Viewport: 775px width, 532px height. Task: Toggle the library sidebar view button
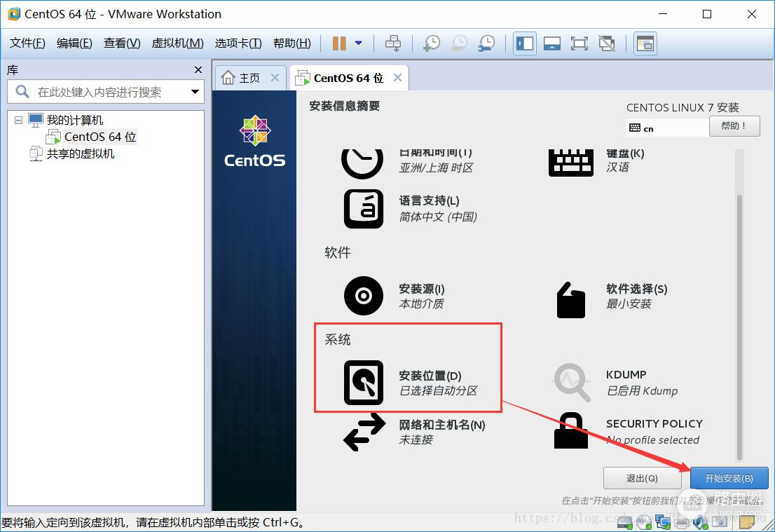524,43
